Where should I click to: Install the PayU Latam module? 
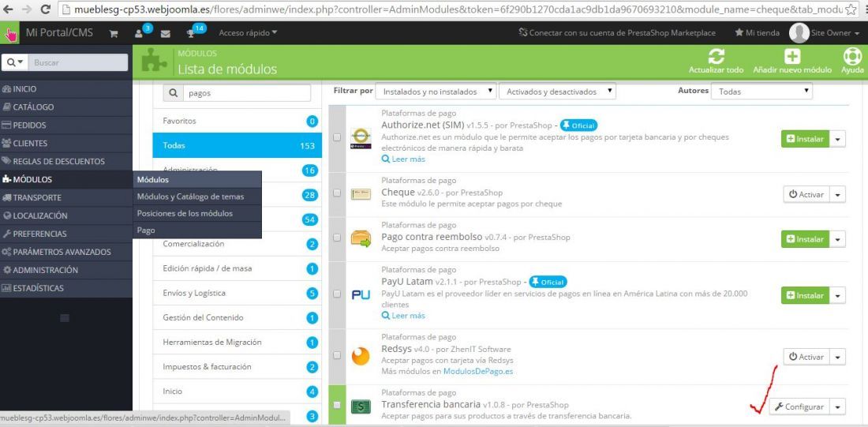(x=806, y=295)
